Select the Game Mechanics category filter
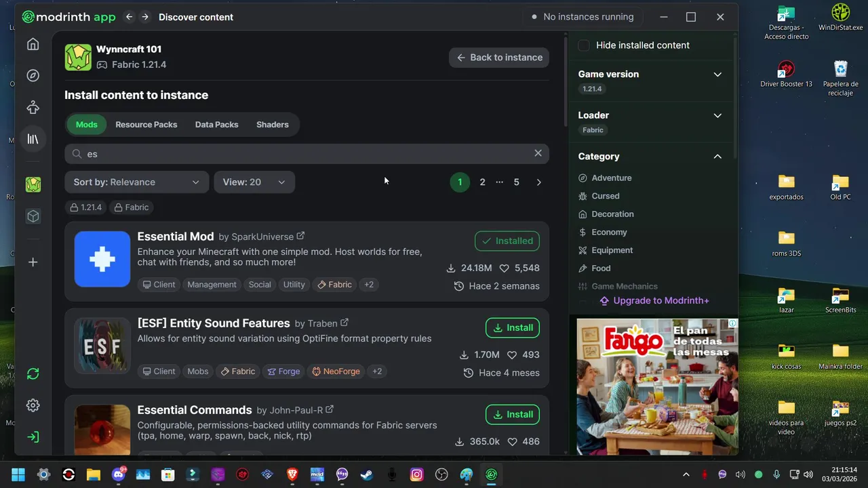 click(618, 286)
